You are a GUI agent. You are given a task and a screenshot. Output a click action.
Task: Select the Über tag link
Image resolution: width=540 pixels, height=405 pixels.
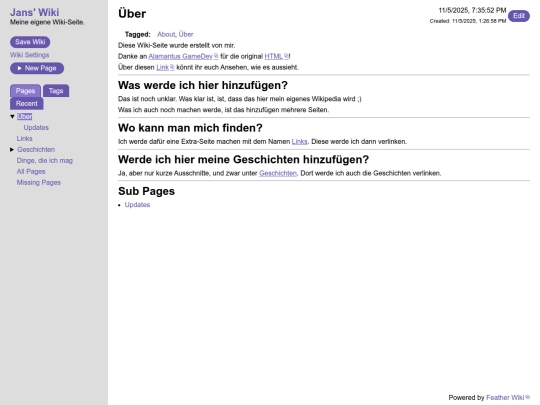pyautogui.click(x=186, y=34)
